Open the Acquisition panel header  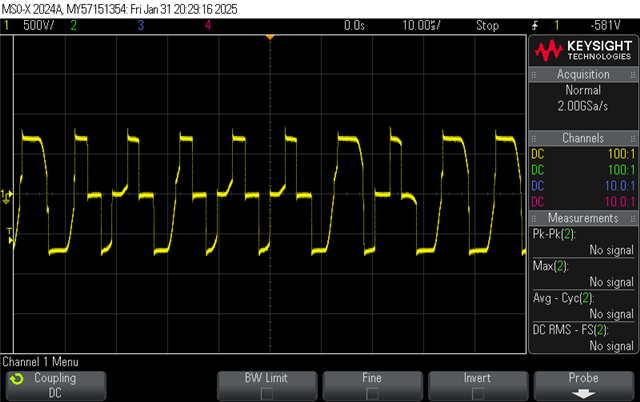(583, 74)
